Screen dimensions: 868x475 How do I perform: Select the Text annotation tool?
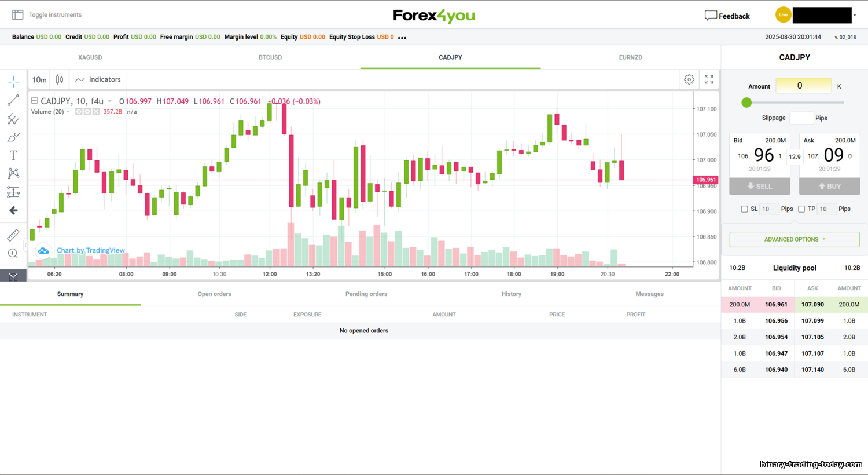pos(13,155)
